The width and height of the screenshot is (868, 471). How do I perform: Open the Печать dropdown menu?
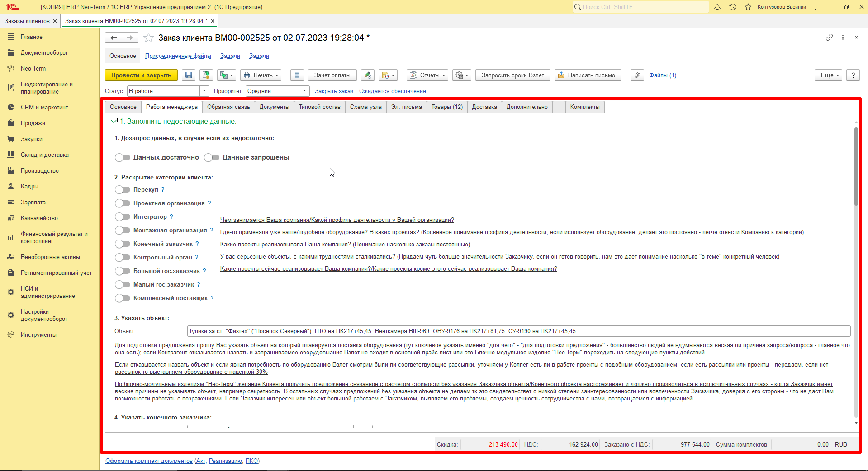pyautogui.click(x=261, y=75)
